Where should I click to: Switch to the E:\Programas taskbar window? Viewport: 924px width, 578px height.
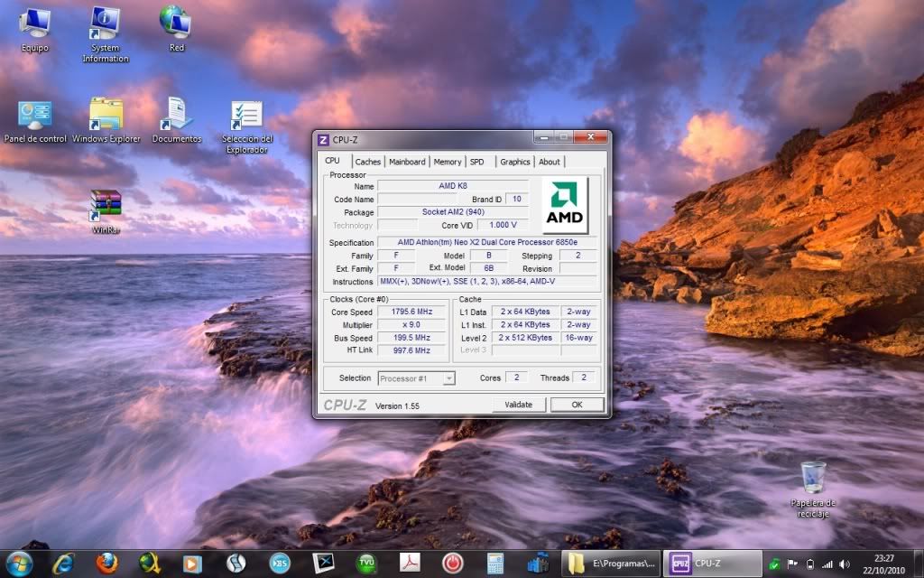coord(611,564)
